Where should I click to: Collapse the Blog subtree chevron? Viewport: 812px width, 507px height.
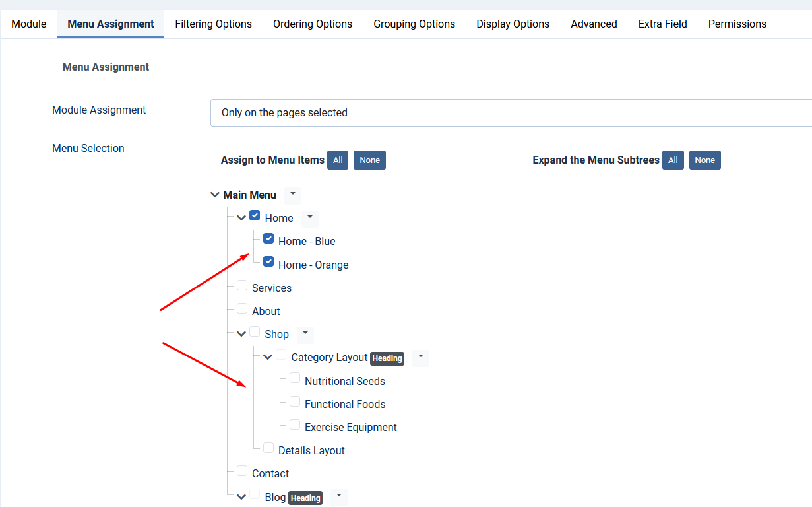pyautogui.click(x=241, y=497)
